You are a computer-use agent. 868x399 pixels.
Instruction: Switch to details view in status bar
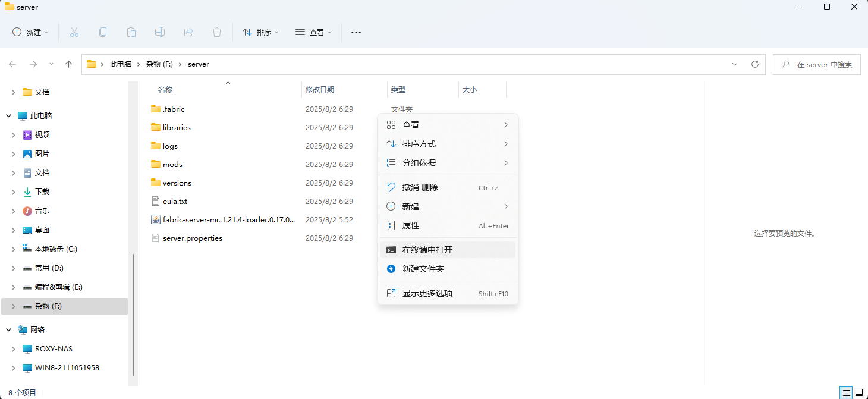(845, 392)
